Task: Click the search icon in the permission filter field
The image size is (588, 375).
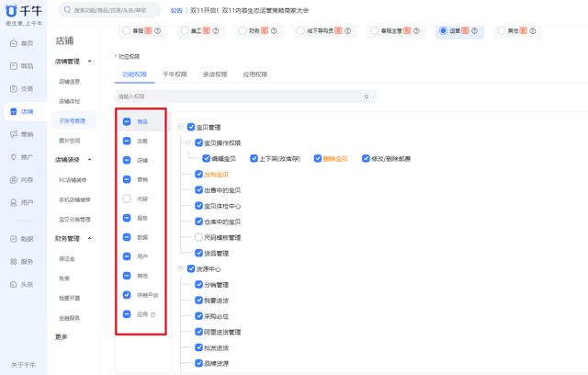Action: pyautogui.click(x=367, y=97)
